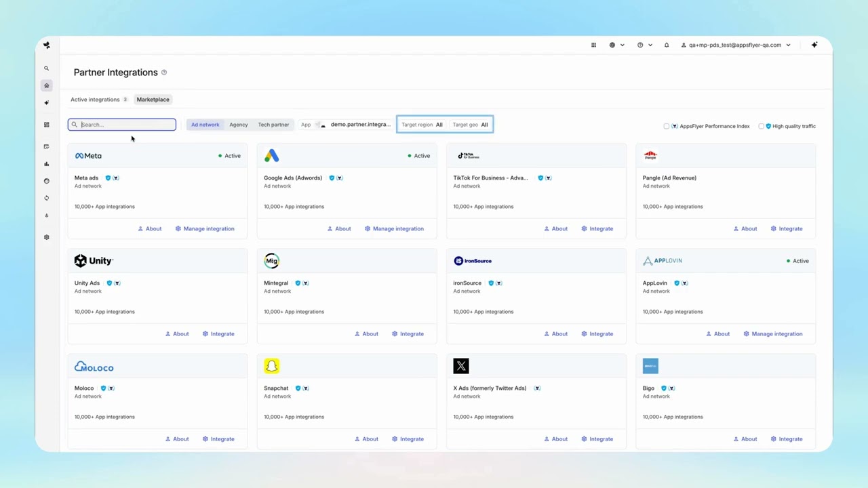The width and height of the screenshot is (868, 488).
Task: Open the globe language dropdown
Action: pos(616,45)
